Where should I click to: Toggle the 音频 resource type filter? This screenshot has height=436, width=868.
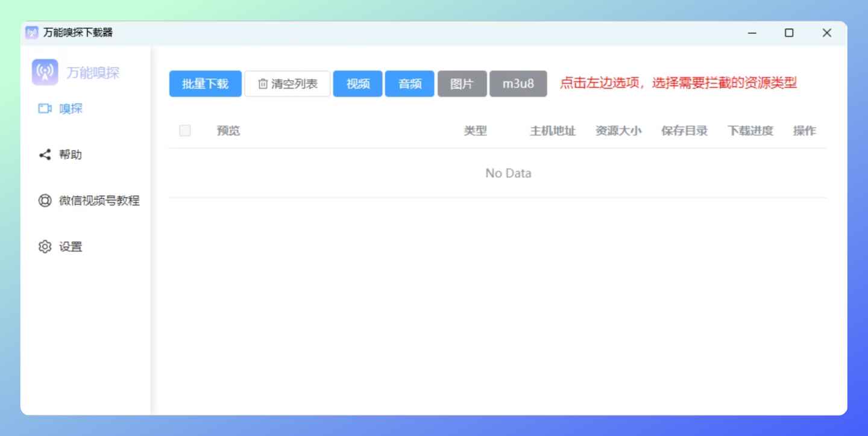[410, 84]
